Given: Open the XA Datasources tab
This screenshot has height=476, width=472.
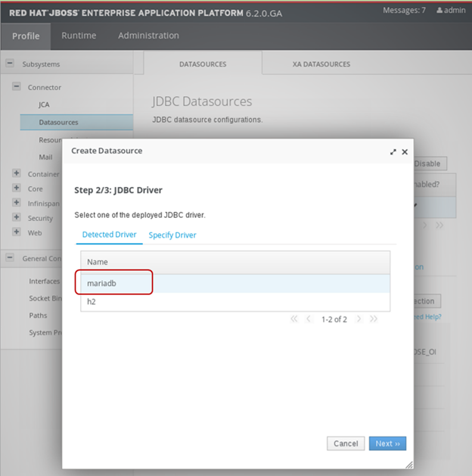Looking at the screenshot, I should pyautogui.click(x=321, y=64).
